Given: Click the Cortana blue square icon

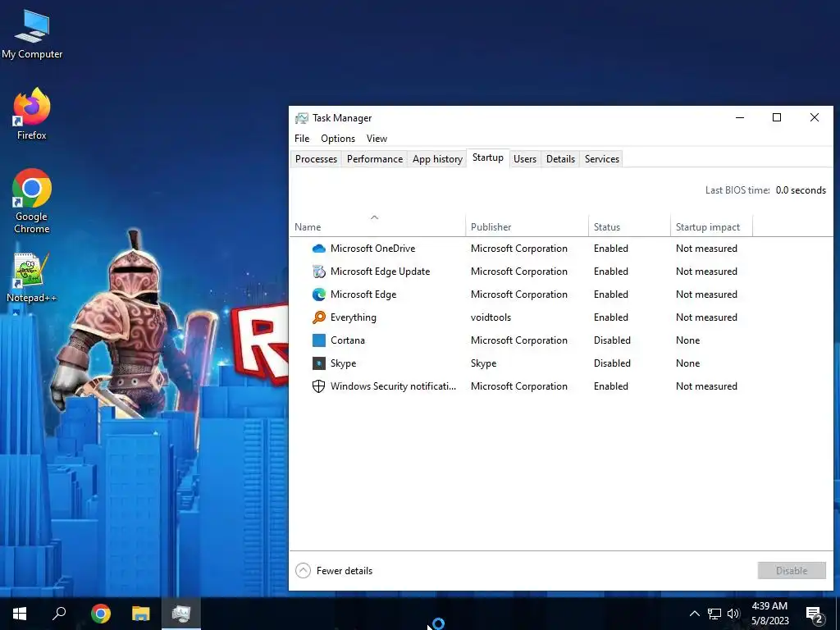Looking at the screenshot, I should coord(319,340).
